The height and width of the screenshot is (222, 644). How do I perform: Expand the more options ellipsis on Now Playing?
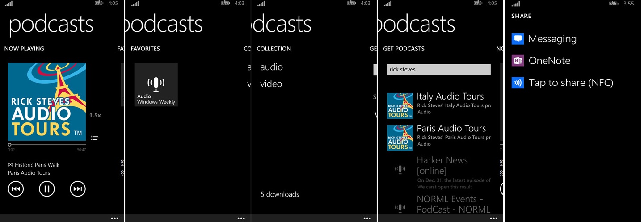(x=115, y=218)
